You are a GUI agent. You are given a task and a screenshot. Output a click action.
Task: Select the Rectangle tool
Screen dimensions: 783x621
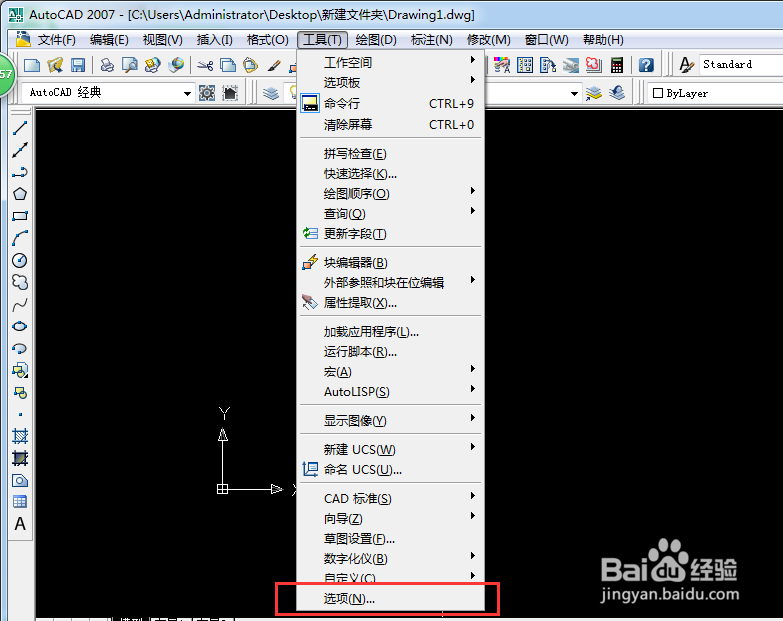20,216
